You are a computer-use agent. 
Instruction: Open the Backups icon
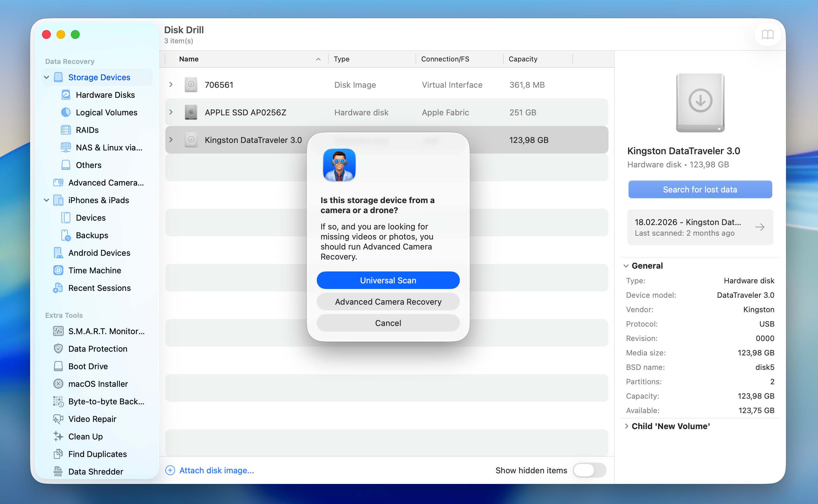point(66,235)
